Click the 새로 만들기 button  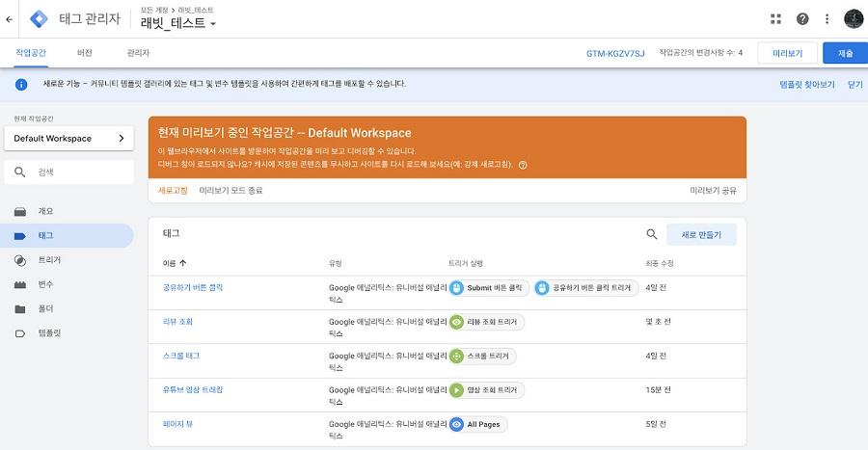tap(701, 234)
